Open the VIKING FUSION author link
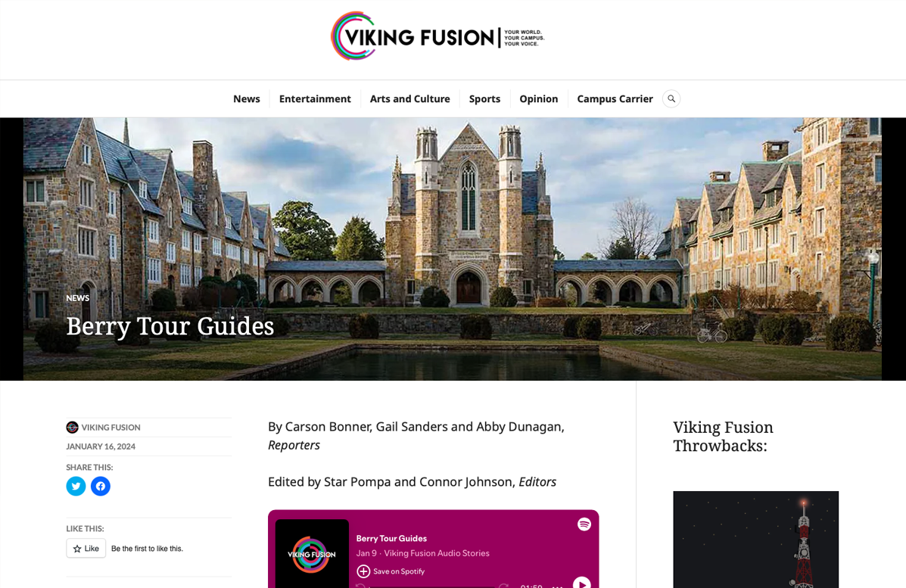This screenshot has width=906, height=588. pyautogui.click(x=111, y=428)
